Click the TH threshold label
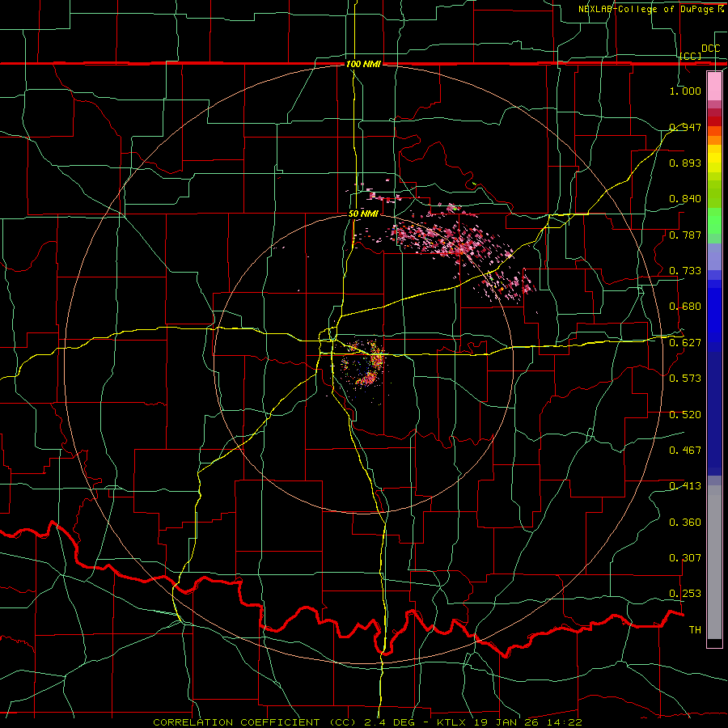The width and height of the screenshot is (728, 728). 695,630
